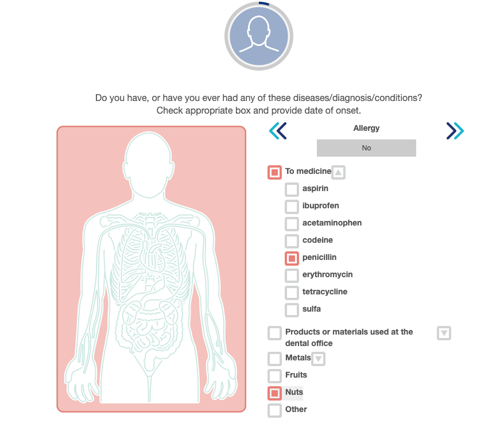Select the codeine checkbox
This screenshot has width=504, height=439.
292,241
